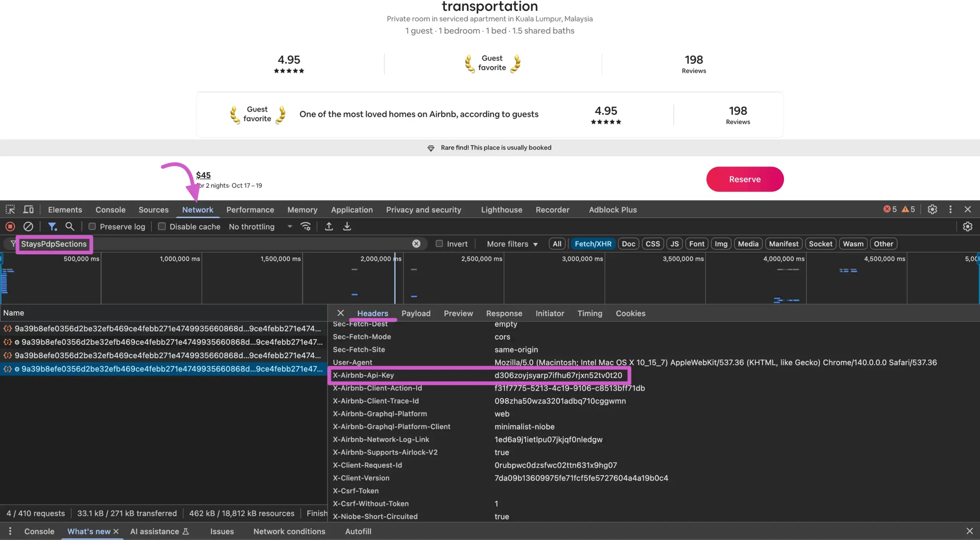Screen dimensions: 980x540
Task: Open the Console panel tab
Action: [x=110, y=210]
